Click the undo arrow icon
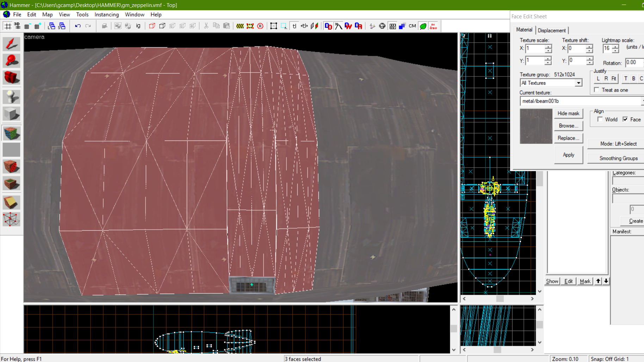Viewport: 644px width, 362px height. coord(78,26)
